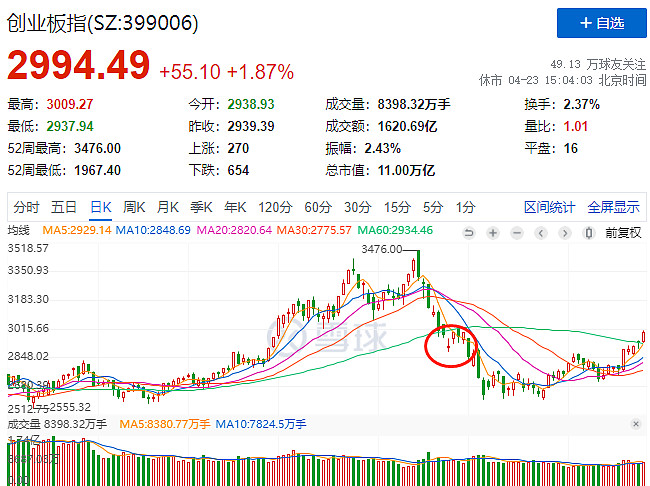Viewport: 650px width, 486px height.
Task: Switch to the 五日 chart tab
Action: pos(64,207)
